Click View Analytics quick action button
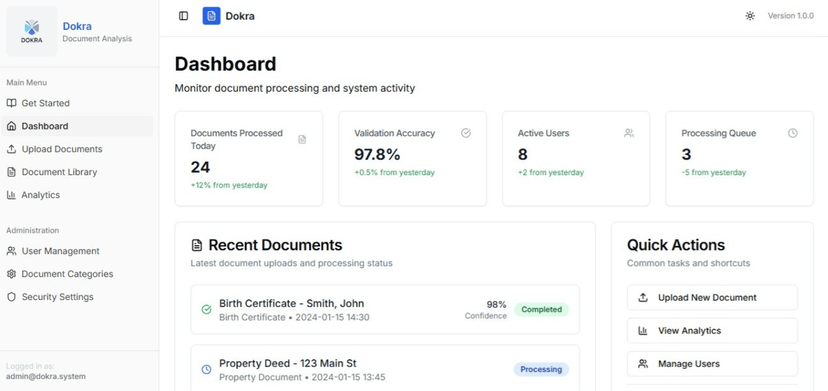Image resolution: width=828 pixels, height=391 pixels. click(712, 331)
